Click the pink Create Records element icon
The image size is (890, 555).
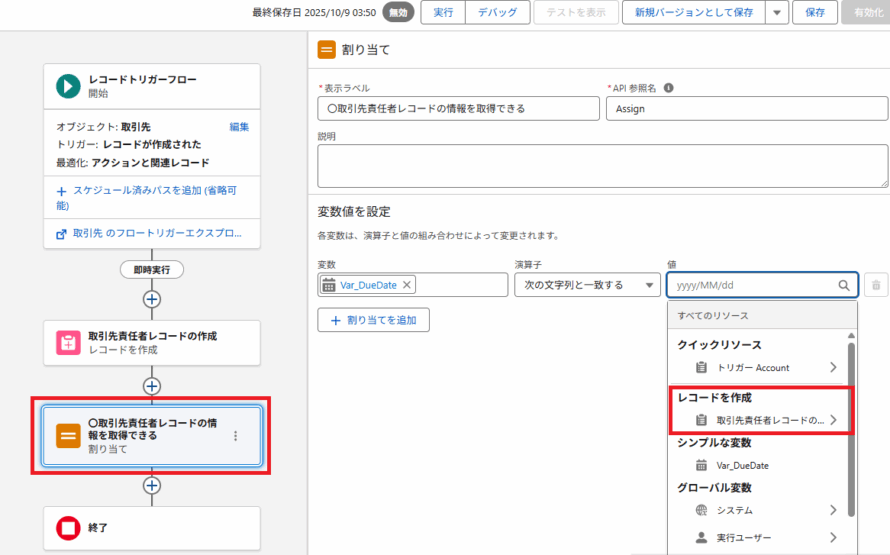point(68,343)
